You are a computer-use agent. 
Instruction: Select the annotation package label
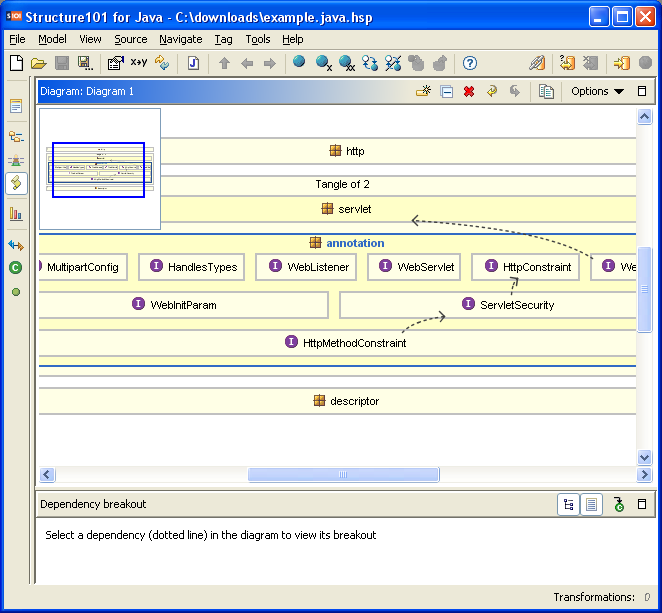(x=355, y=243)
